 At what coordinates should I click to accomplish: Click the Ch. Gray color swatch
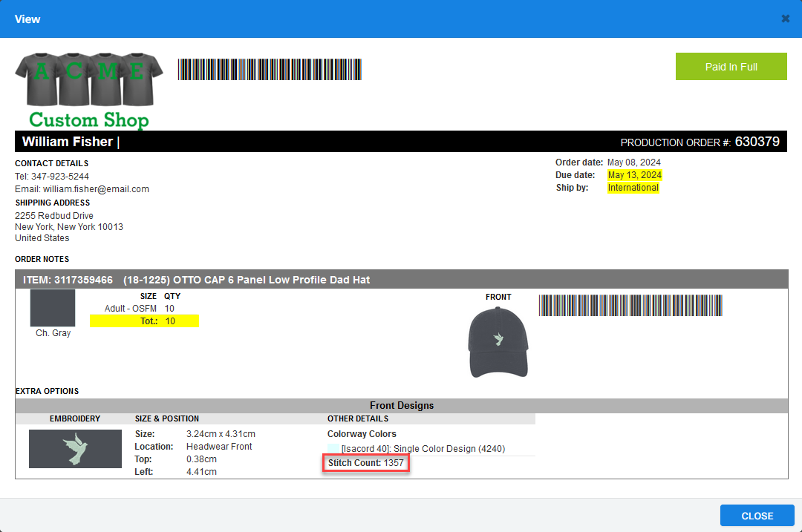pos(53,308)
